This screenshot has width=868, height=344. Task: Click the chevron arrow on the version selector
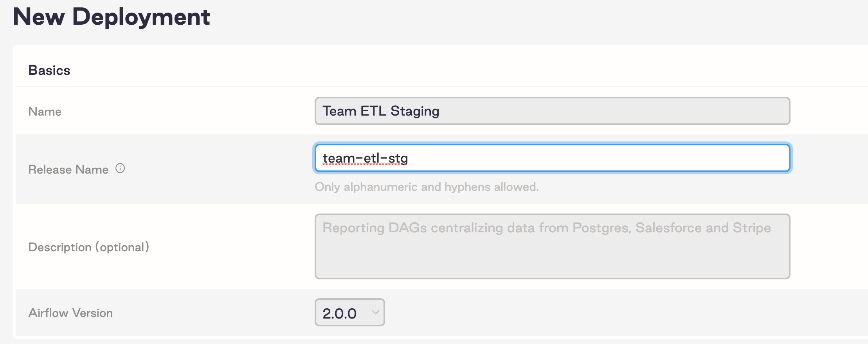[375, 312]
